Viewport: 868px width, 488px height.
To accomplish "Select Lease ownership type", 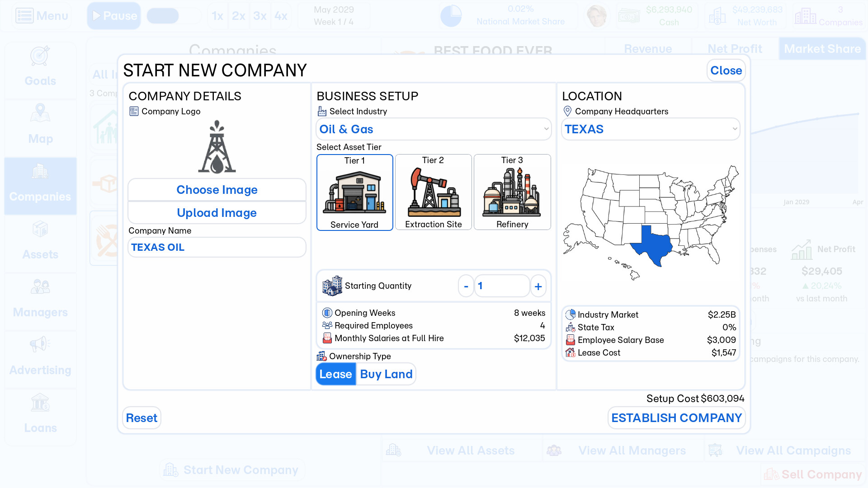I will click(336, 374).
